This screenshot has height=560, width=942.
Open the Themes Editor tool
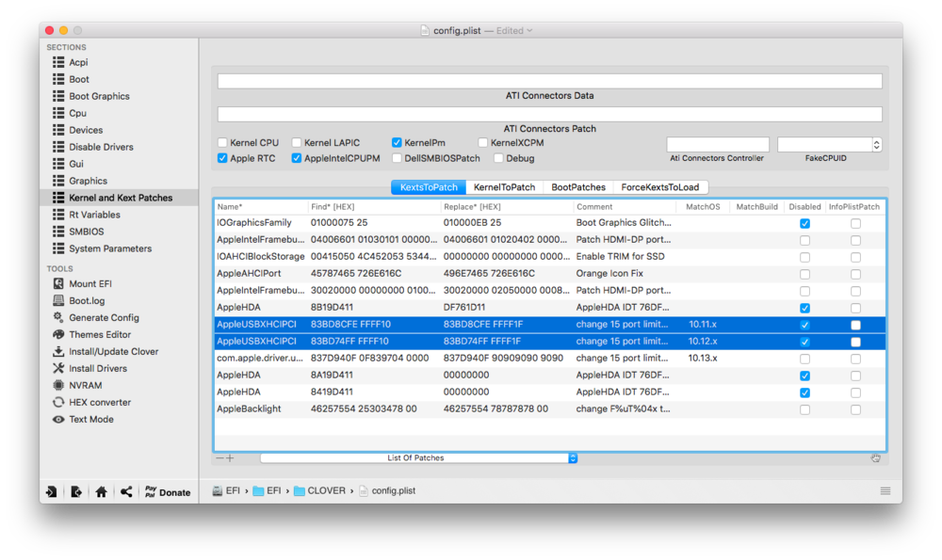tap(99, 334)
